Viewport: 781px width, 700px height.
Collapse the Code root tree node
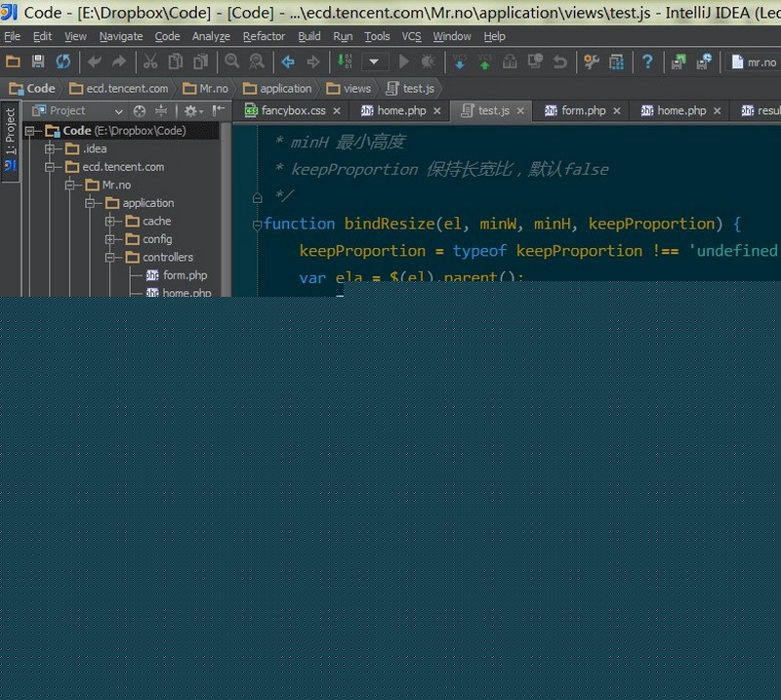coord(30,131)
